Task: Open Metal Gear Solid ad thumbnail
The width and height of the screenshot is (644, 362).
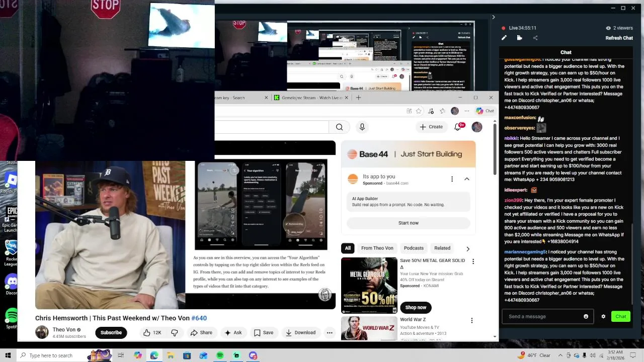Action: click(369, 285)
